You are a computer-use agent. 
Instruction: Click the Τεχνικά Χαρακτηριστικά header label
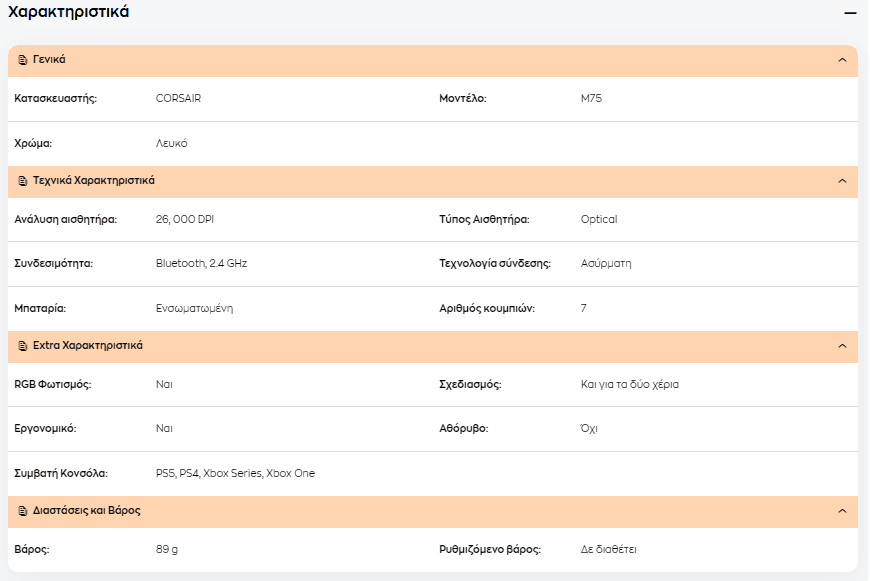coord(94,180)
